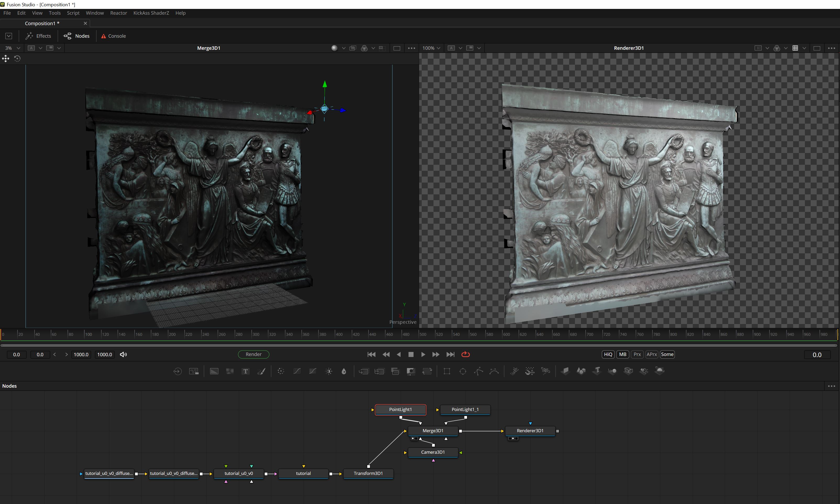Select the Renderer3D1 node
The height and width of the screenshot is (504, 840).
tap(530, 431)
